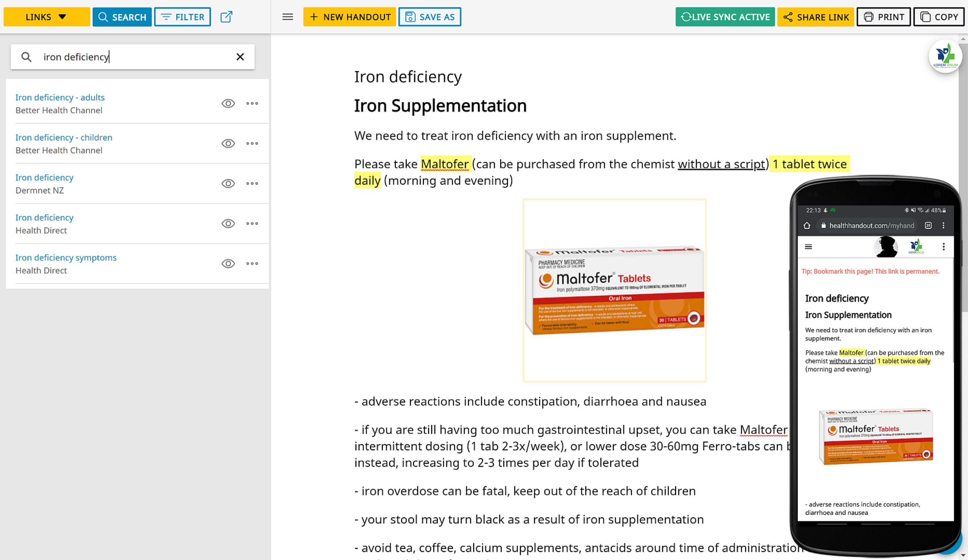Preview 'Iron deficiency symptoms' with eye icon
Screen dimensions: 968x560
point(228,264)
